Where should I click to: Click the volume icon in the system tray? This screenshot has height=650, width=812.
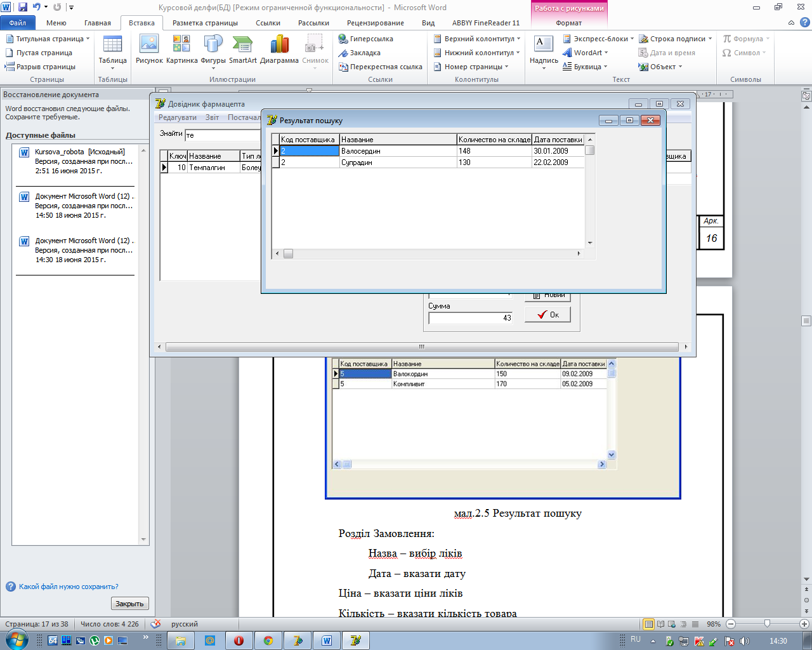744,641
